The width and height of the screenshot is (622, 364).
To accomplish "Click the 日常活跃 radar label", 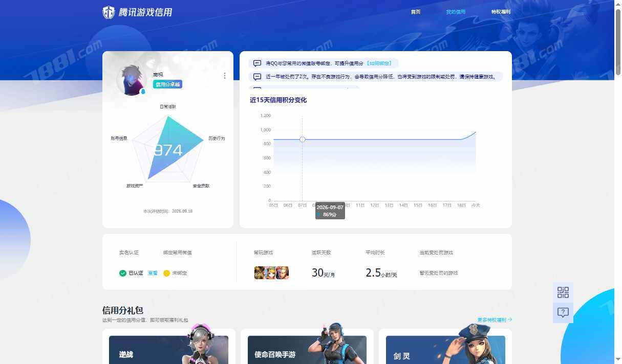I will pos(168,107).
